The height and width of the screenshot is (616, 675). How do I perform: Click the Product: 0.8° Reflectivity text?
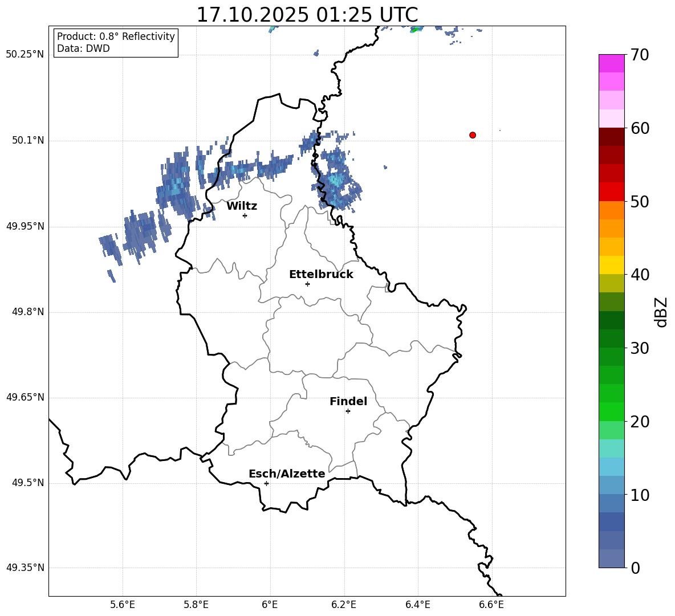click(x=116, y=36)
